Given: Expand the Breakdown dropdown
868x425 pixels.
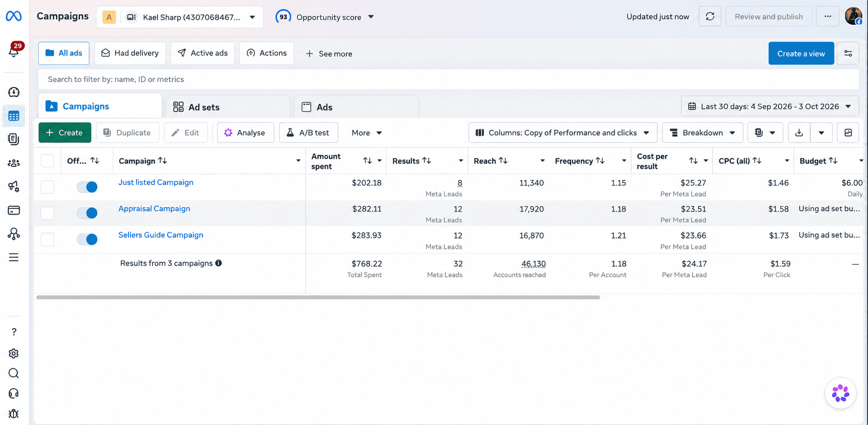Looking at the screenshot, I should coord(703,133).
